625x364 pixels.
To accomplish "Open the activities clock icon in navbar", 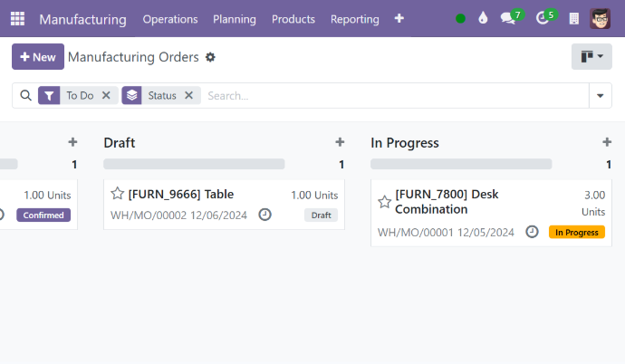I will (543, 18).
